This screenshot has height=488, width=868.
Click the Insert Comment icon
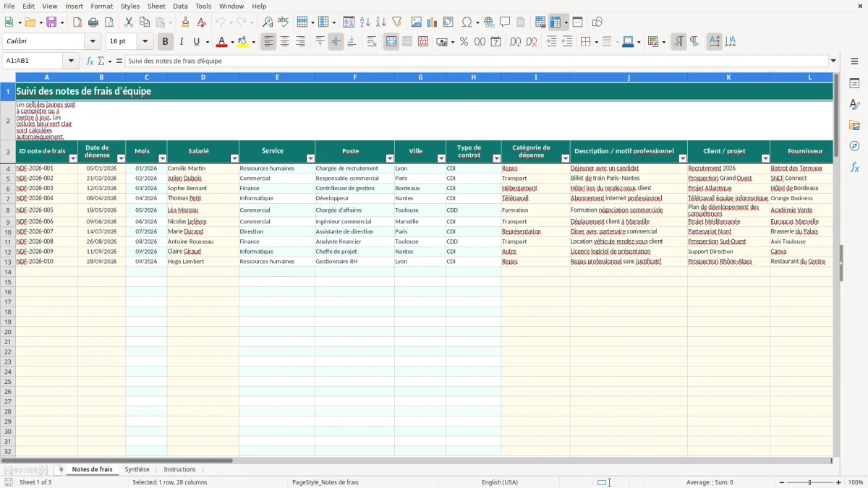coord(505,22)
